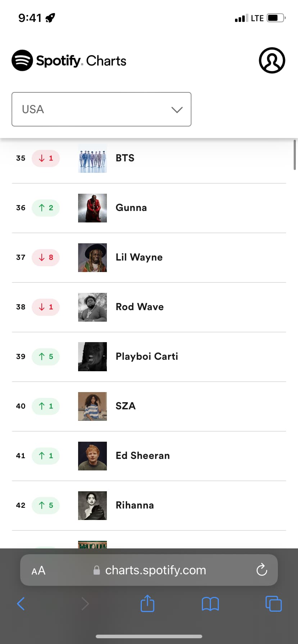298x644 pixels.
Task: Tap the SZA artist image
Action: point(92,406)
